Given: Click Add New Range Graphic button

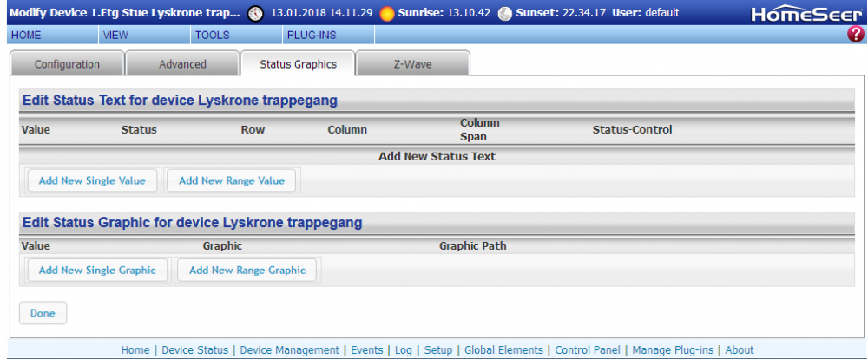Looking at the screenshot, I should point(247,271).
